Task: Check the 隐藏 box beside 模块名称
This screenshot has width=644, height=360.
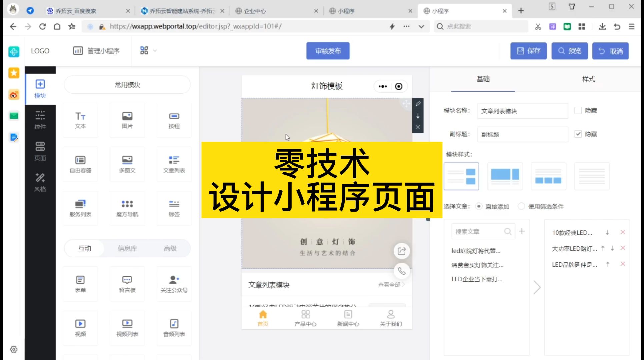Action: click(578, 110)
